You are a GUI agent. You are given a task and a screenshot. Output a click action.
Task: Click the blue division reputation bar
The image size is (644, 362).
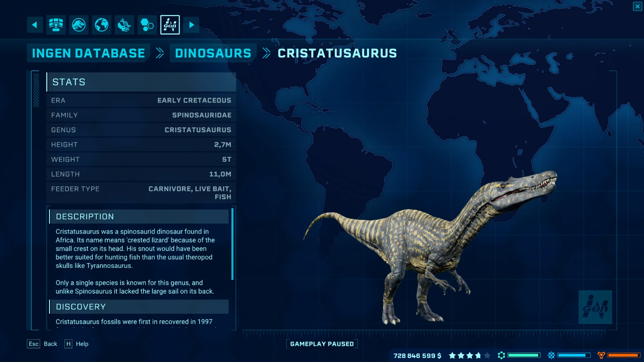(574, 355)
